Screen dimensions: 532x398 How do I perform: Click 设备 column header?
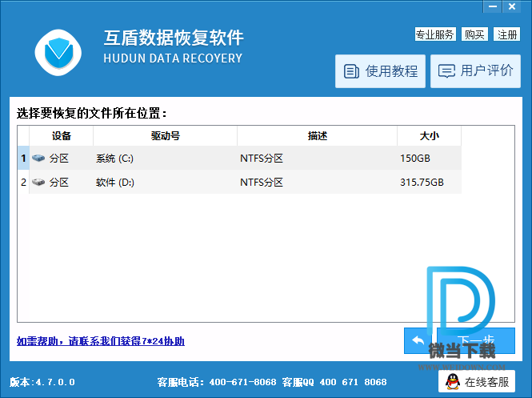pyautogui.click(x=61, y=136)
